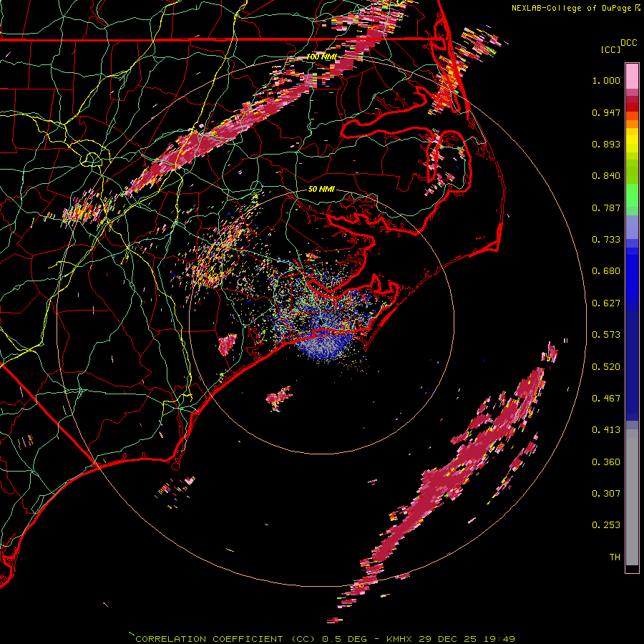This screenshot has width=644, height=644.
Task: Click the 1.000 scale value
Action: pyautogui.click(x=606, y=80)
